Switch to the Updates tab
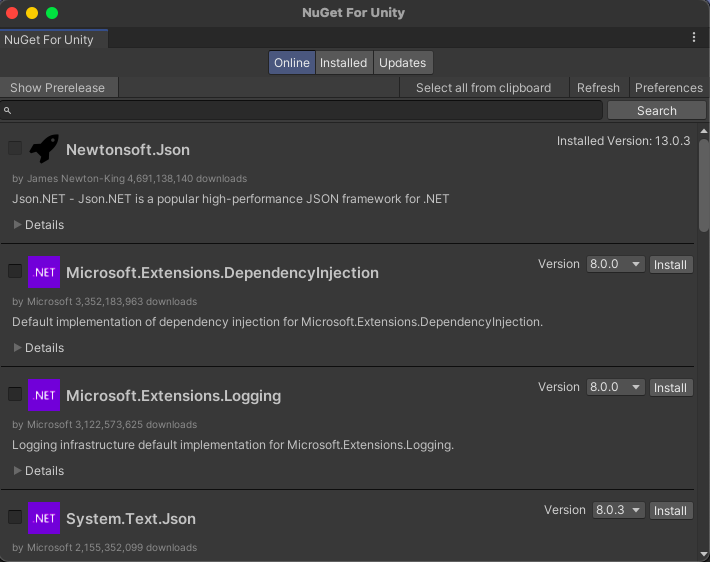The image size is (710, 562). (403, 62)
